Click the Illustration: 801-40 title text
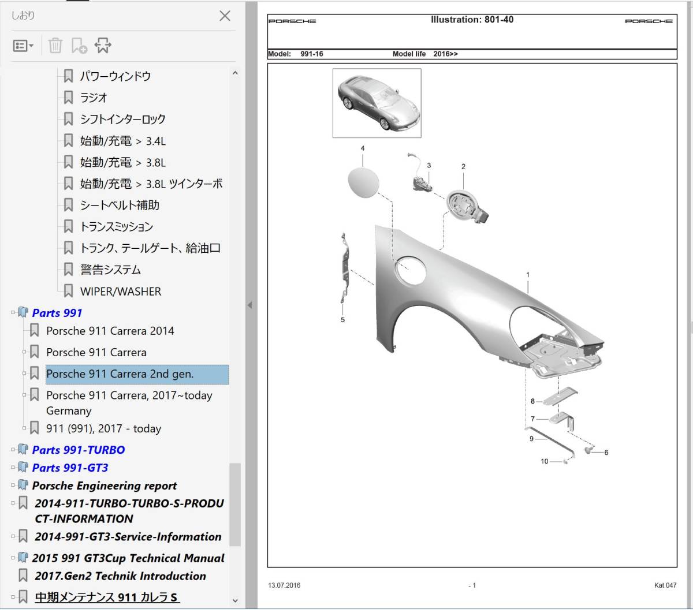The image size is (693, 616). click(472, 20)
